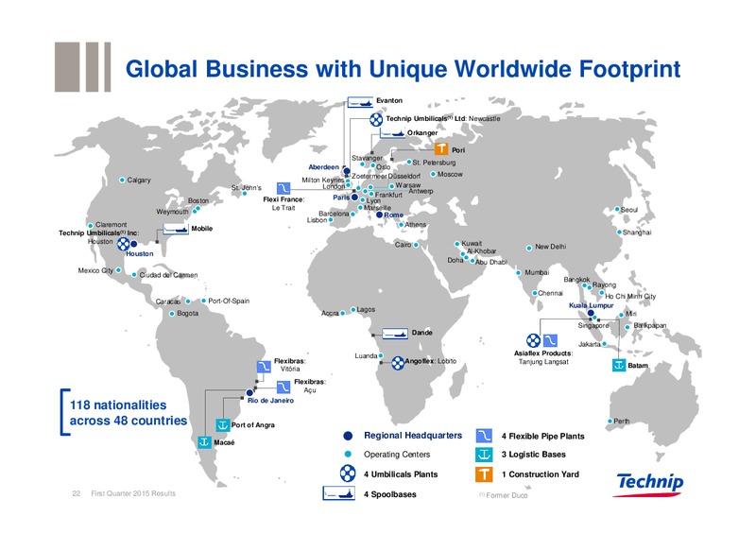Click the Paris regional headquarters marker
This screenshot has width=756, height=534.
coord(354,198)
